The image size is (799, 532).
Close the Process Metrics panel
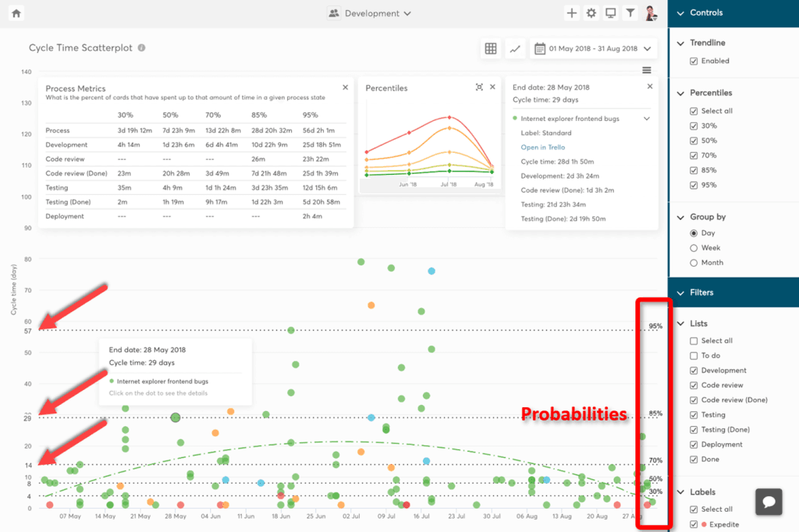[345, 88]
